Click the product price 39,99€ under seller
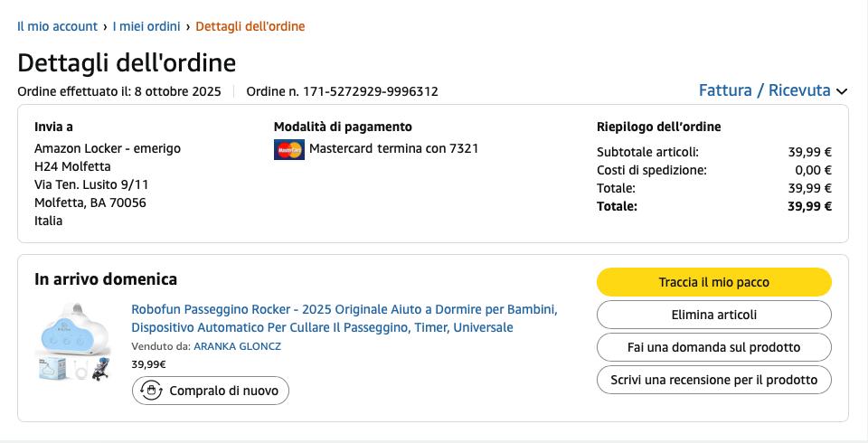The width and height of the screenshot is (868, 443). pyautogui.click(x=148, y=364)
